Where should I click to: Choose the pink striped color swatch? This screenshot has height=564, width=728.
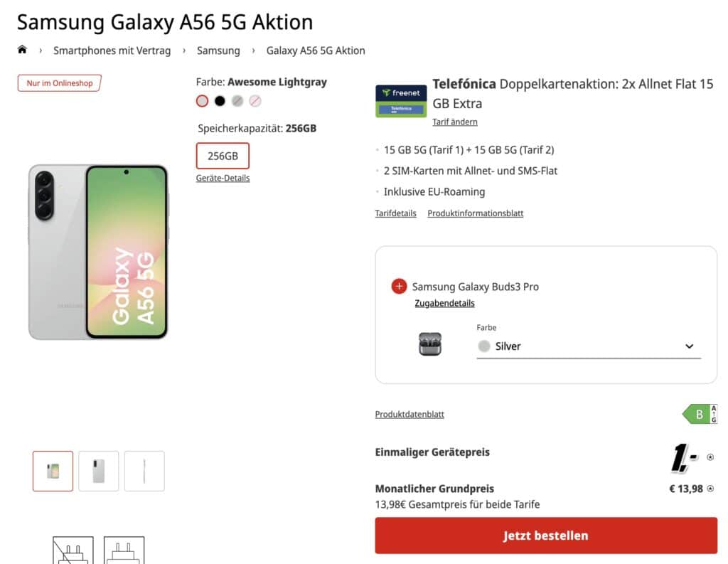255,101
